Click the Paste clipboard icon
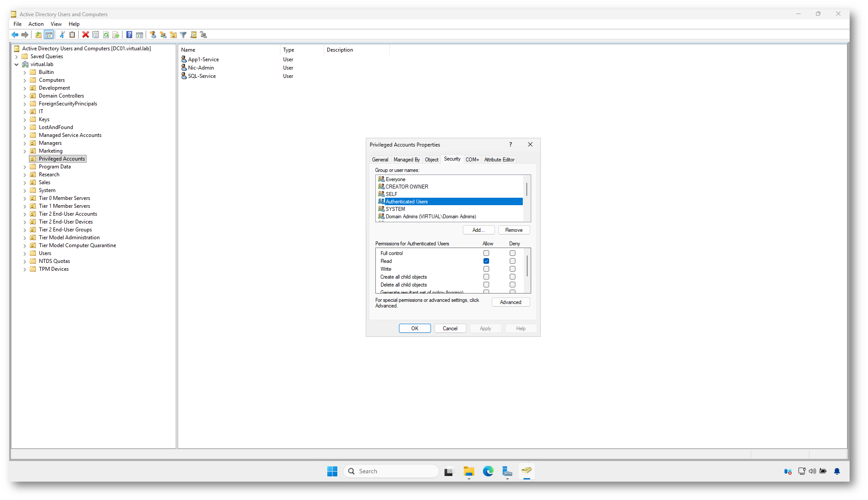868x500 pixels. click(x=72, y=35)
